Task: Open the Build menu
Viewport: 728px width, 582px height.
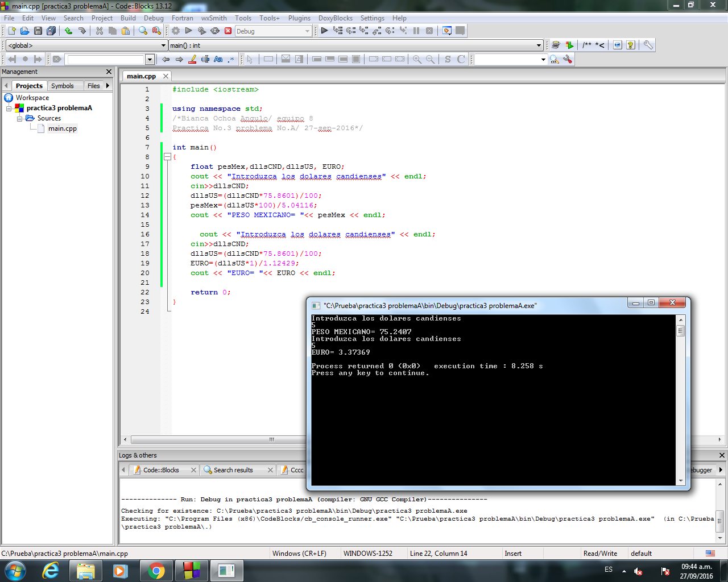Action: click(128, 18)
